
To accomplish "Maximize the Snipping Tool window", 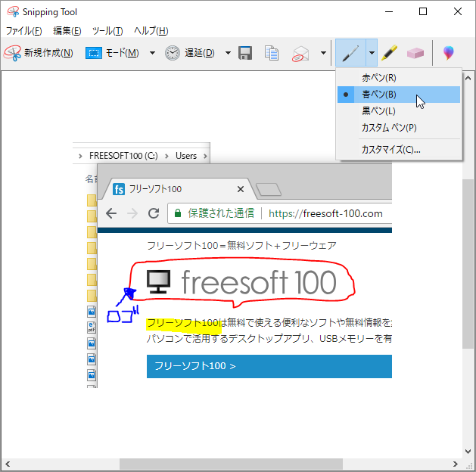I will coord(423,11).
